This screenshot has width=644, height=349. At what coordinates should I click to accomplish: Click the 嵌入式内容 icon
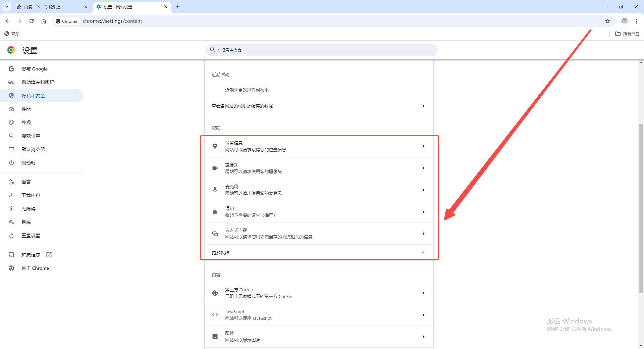click(x=215, y=234)
